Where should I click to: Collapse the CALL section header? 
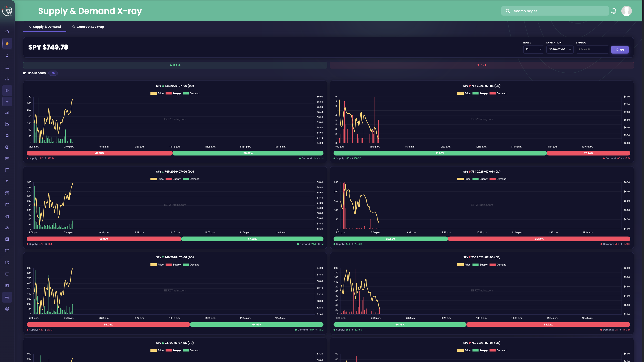pos(175,65)
